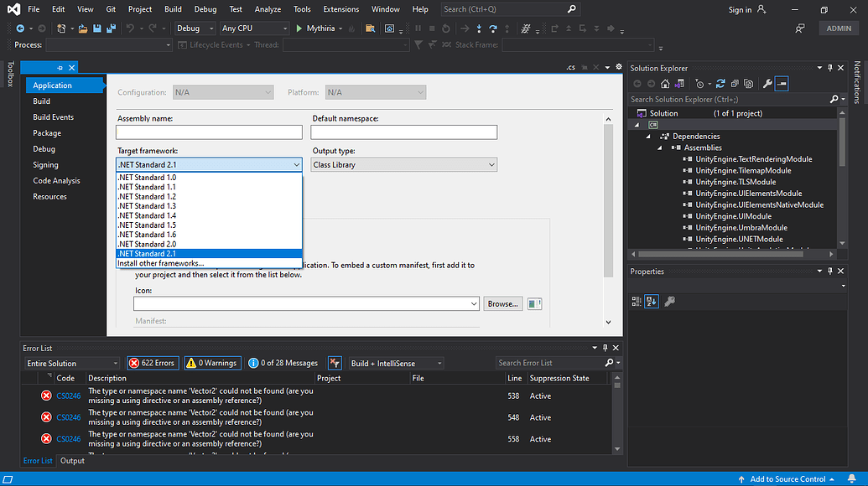Start debugging with the green play arrow

299,28
